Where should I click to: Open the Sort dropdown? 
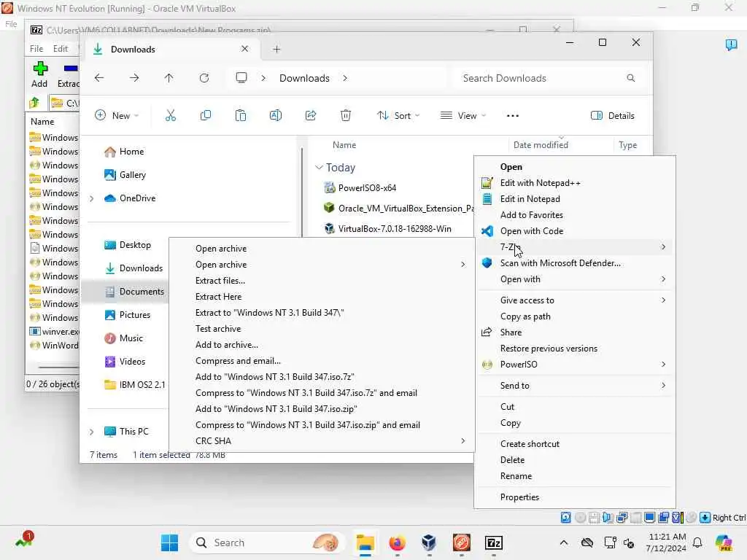[x=398, y=115]
